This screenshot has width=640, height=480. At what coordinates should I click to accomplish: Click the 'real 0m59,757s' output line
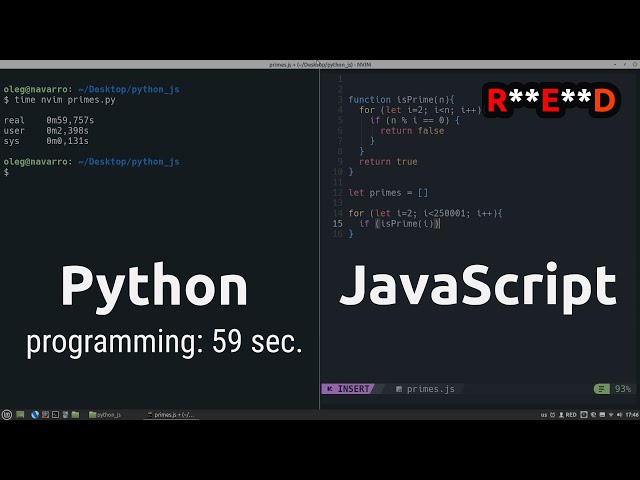coord(49,120)
